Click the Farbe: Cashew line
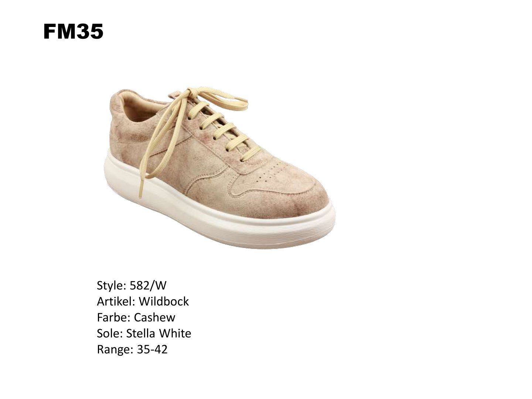This screenshot has width=532, height=399. [136, 317]
